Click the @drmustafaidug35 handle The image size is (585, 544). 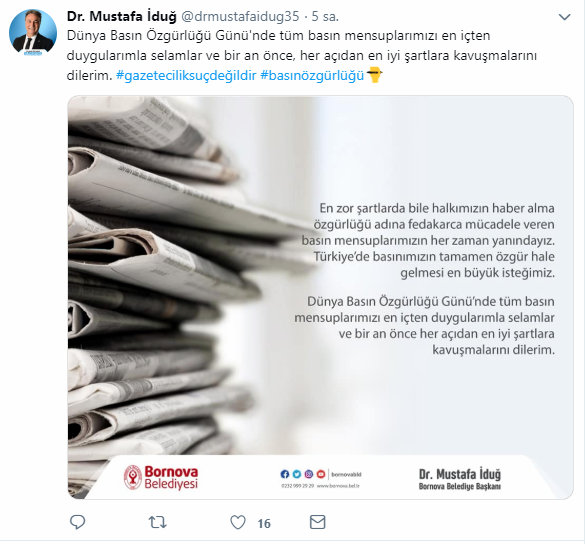(x=240, y=16)
